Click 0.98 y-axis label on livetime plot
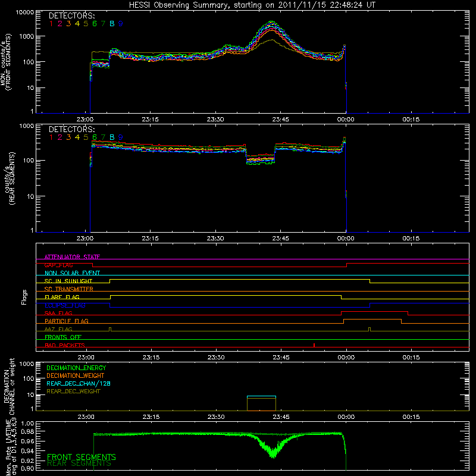This screenshot has width=476, height=476. coord(27,431)
